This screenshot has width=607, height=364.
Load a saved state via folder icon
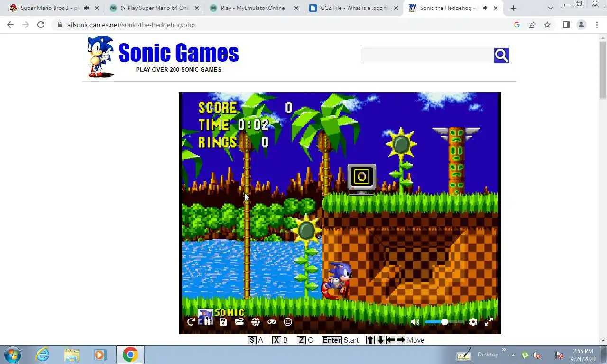pos(239,322)
